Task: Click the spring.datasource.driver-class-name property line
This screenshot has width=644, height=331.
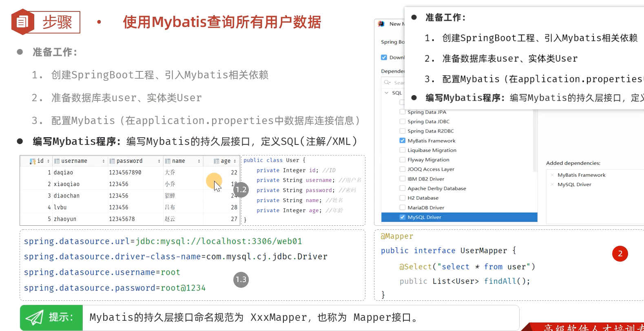Action: [175, 257]
